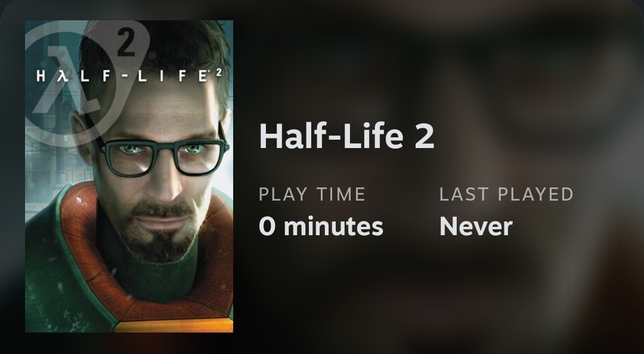Click the green suit shoulder on cover
The image size is (644, 354).
pyautogui.click(x=48, y=269)
